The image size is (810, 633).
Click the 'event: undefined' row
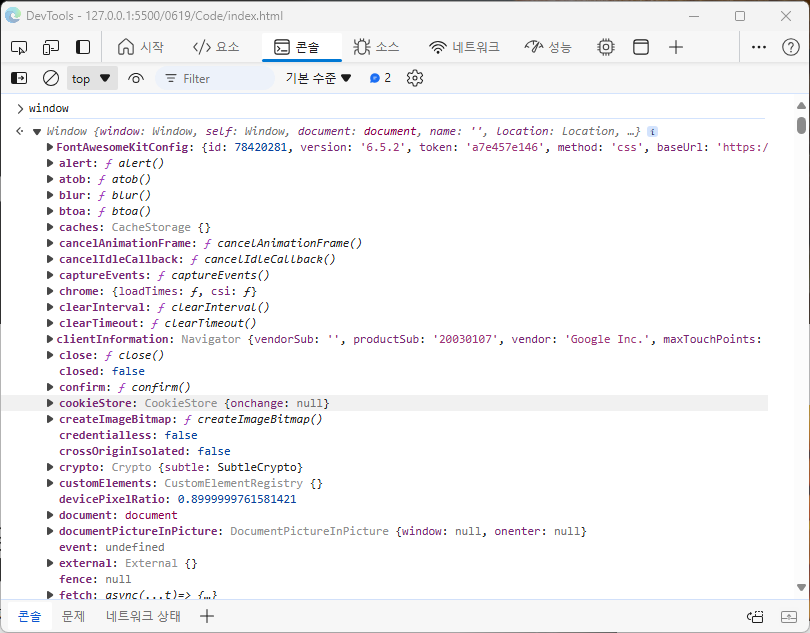tap(112, 547)
